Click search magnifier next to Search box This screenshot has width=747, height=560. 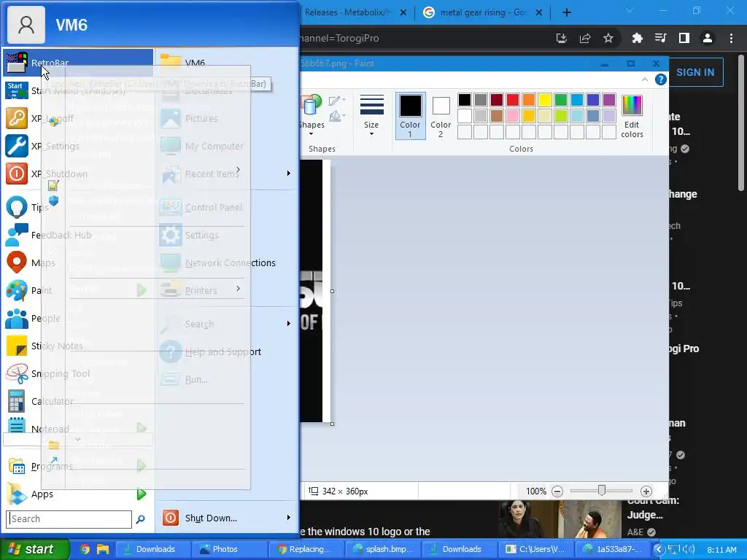pos(141,519)
